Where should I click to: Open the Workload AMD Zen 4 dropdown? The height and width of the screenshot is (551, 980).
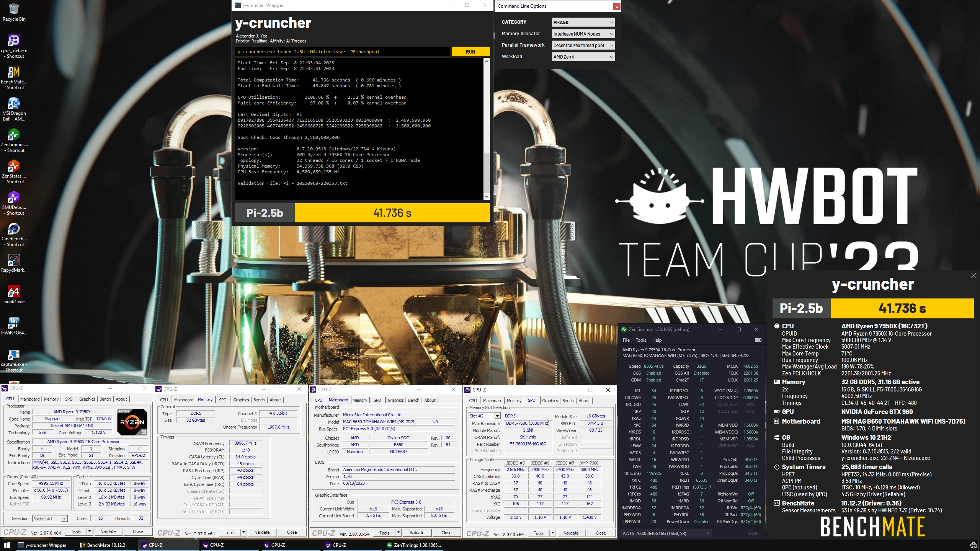583,57
